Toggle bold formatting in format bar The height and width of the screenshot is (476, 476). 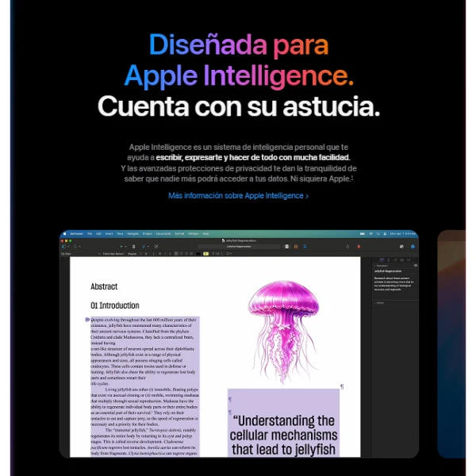click(x=160, y=254)
